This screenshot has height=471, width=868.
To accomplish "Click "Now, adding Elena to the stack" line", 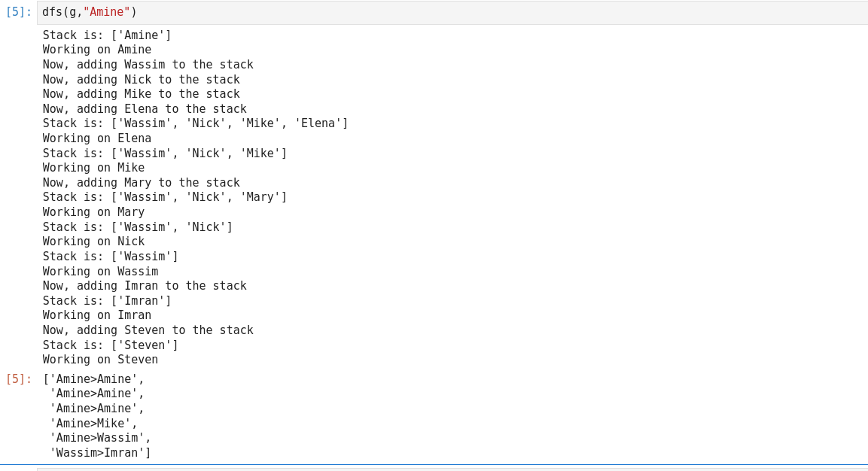I will [x=145, y=109].
